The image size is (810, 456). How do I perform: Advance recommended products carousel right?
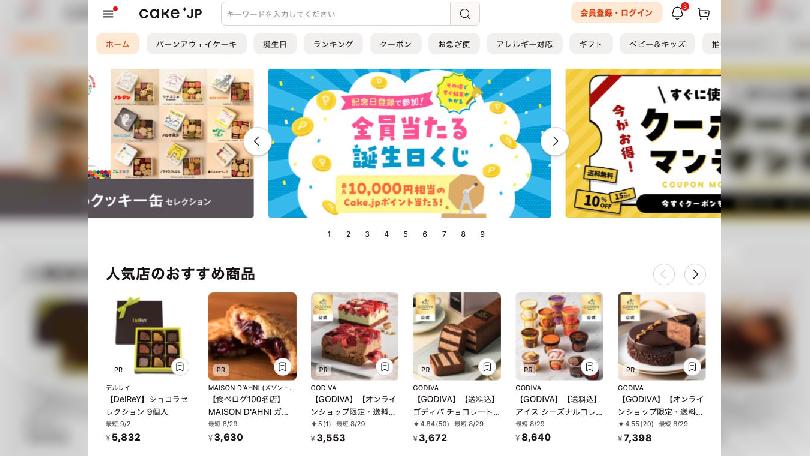(x=695, y=274)
